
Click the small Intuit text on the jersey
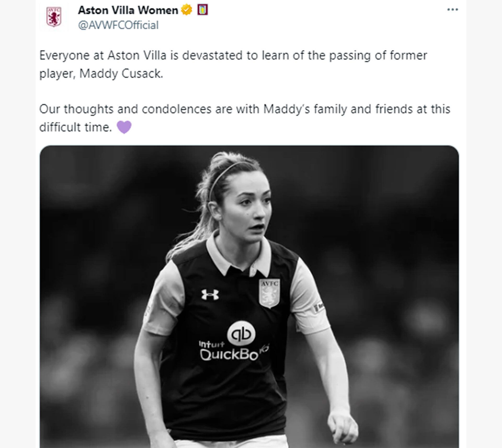pyautogui.click(x=212, y=344)
